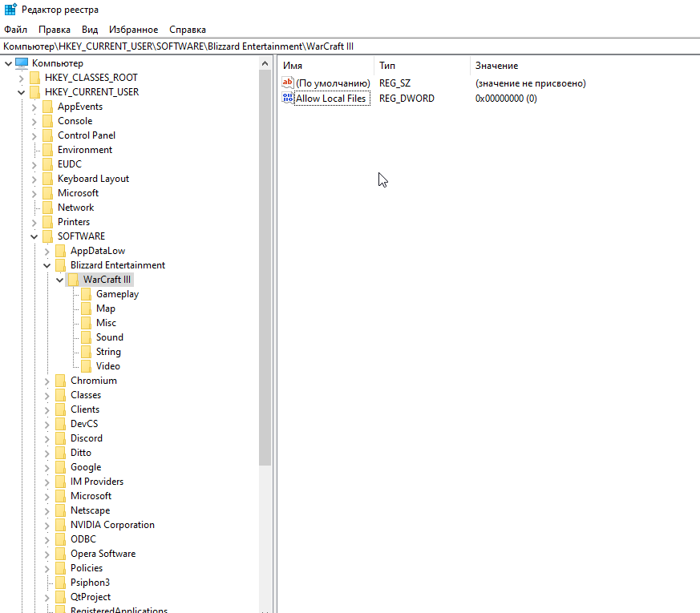Collapse the Компьютер root node
This screenshot has width=700, height=613.
(x=8, y=63)
